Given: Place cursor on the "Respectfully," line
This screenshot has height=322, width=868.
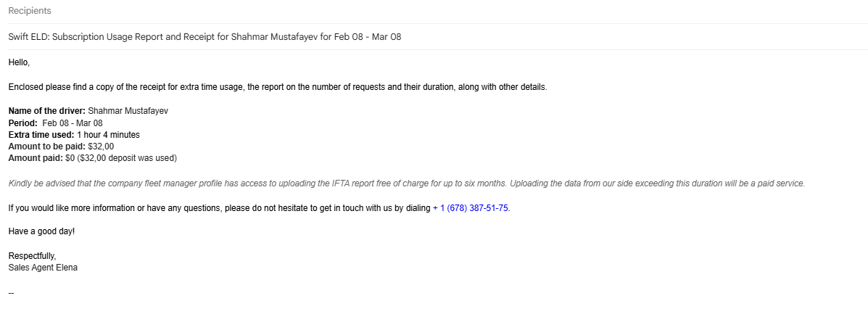Looking at the screenshot, I should (x=32, y=256).
